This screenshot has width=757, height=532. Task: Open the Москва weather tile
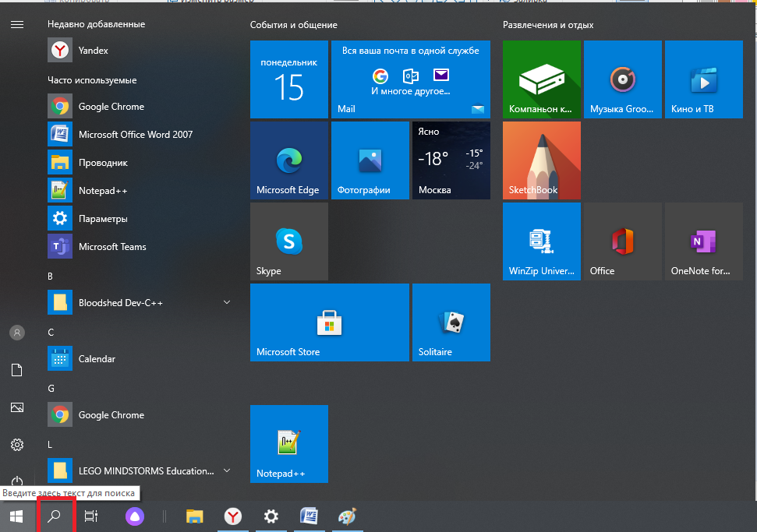pyautogui.click(x=451, y=160)
